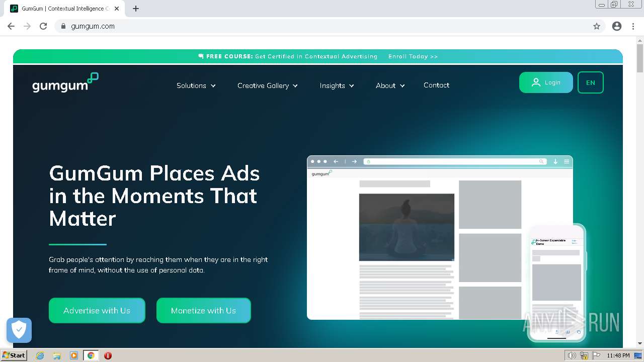Click the Show Desktop button in the taskbar

(638, 355)
